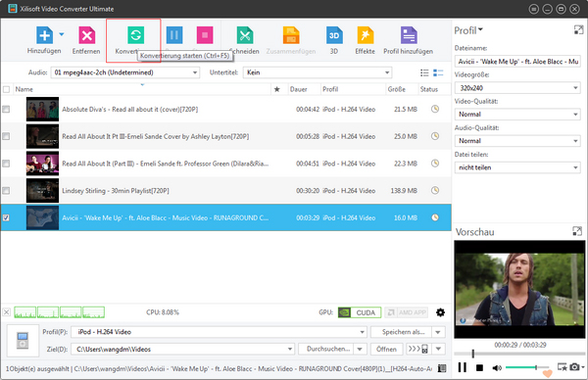Click the status clock for Lindsey Stirling
The width and height of the screenshot is (588, 380).
point(434,190)
